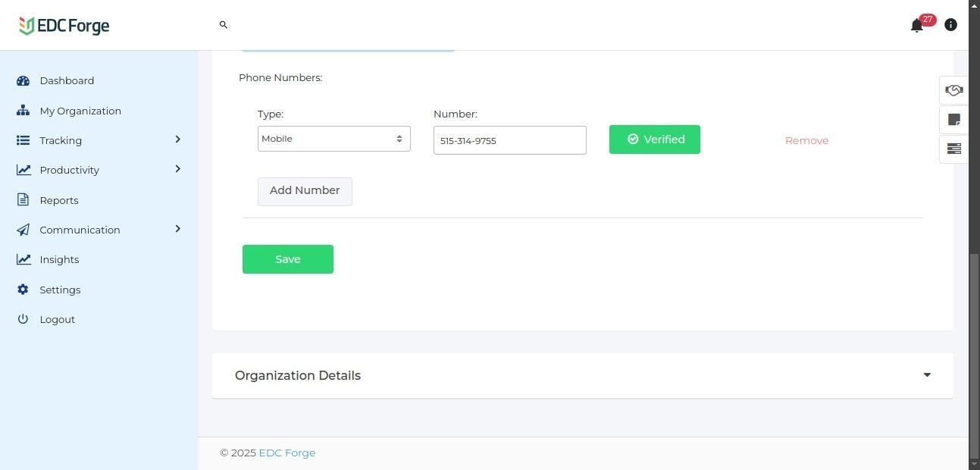
Task: Expand the Organization Details section
Action: tap(926, 375)
